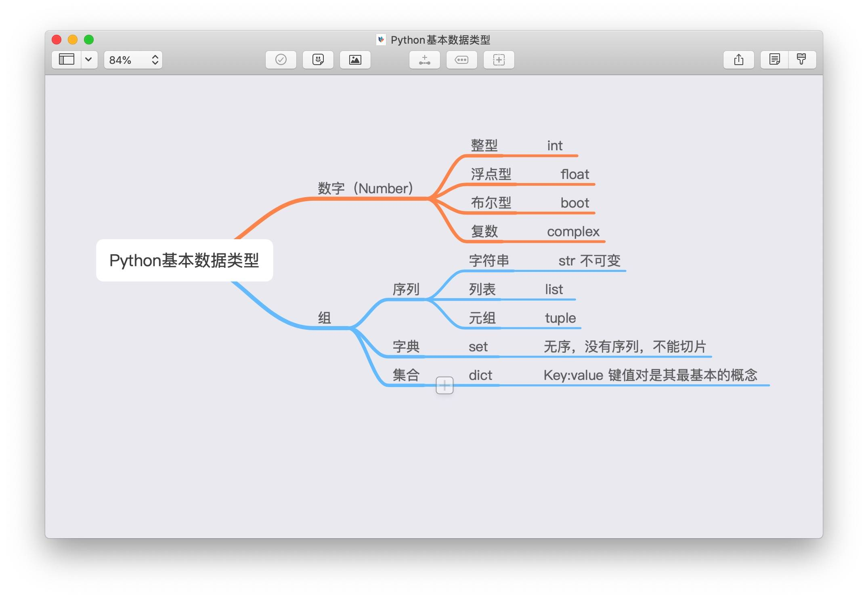
Task: Close the window with the red button
Action: pyautogui.click(x=57, y=40)
